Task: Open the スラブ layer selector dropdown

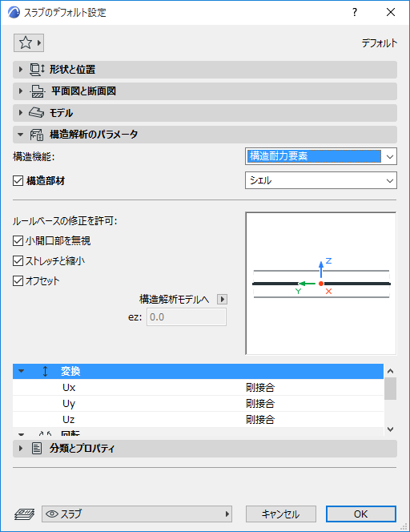Action: [137, 514]
